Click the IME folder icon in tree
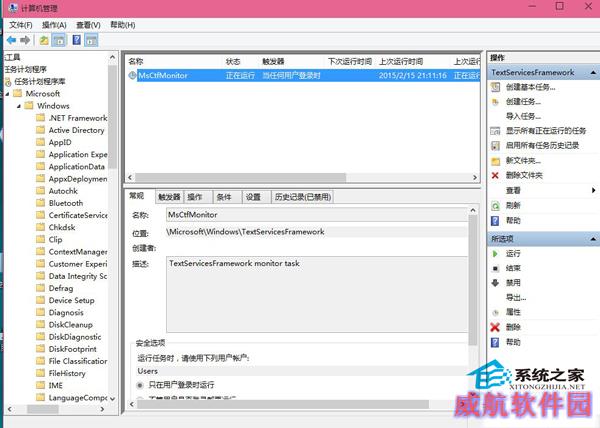The height and width of the screenshot is (428, 600). click(x=41, y=385)
